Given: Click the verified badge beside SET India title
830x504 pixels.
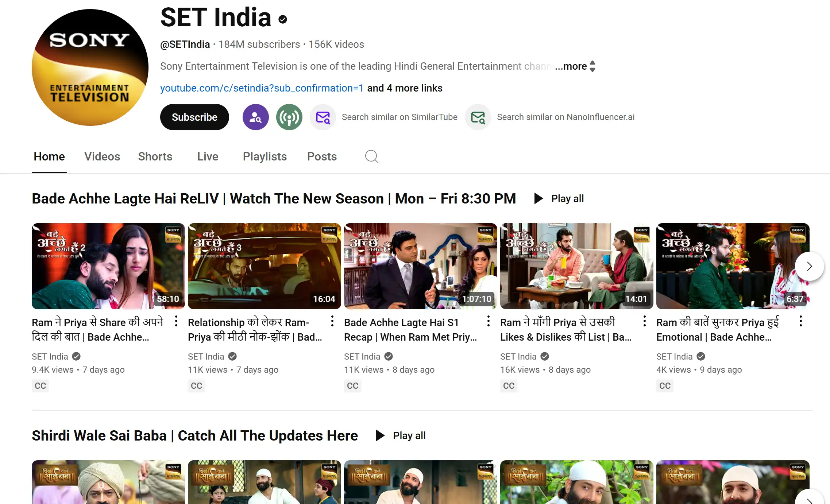Looking at the screenshot, I should [x=283, y=19].
